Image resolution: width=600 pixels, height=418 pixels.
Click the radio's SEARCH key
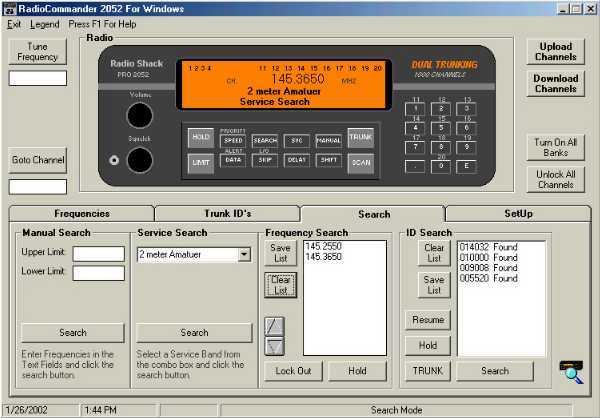pos(265,141)
